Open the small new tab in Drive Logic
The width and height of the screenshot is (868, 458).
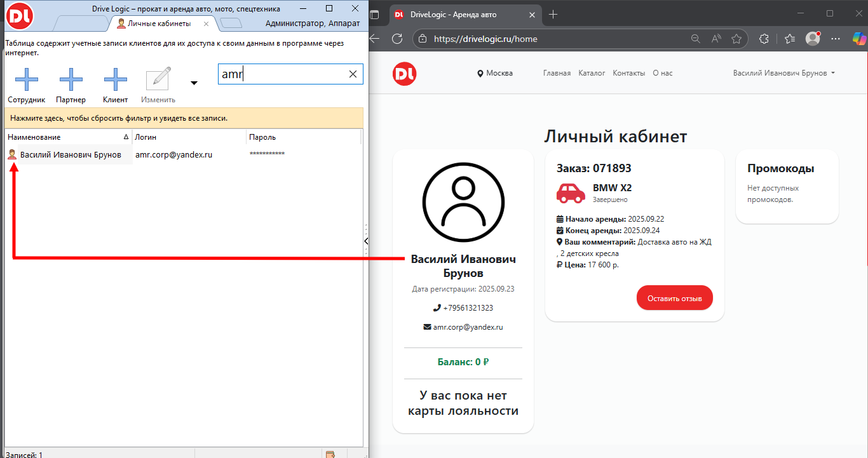point(231,24)
